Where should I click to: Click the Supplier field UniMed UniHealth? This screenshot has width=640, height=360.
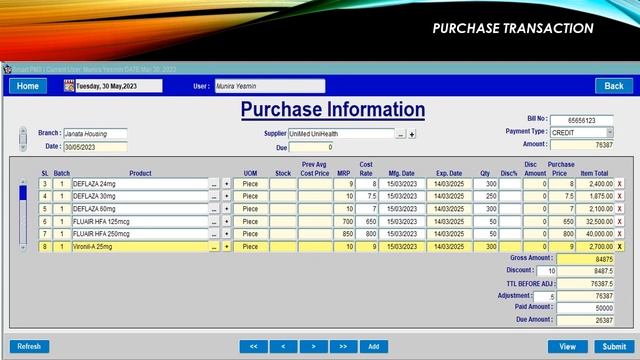click(x=342, y=134)
